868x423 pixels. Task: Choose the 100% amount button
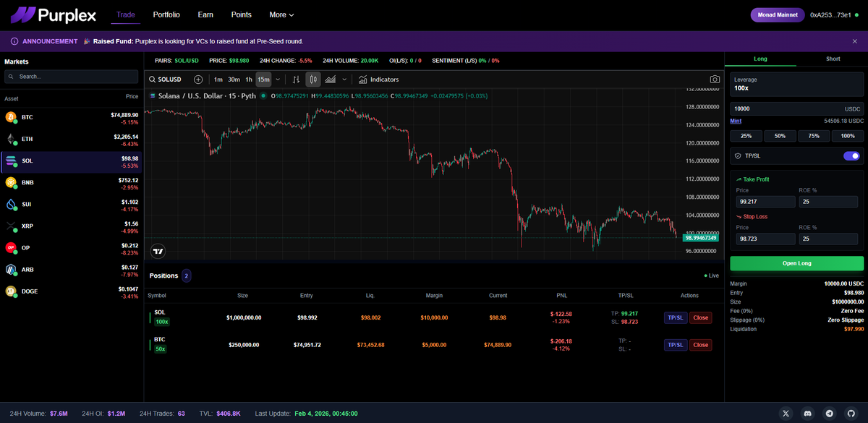[x=848, y=136]
